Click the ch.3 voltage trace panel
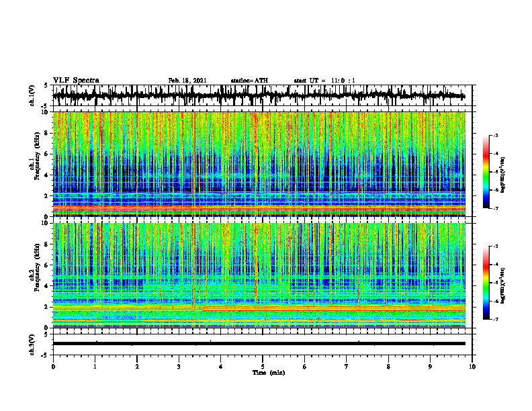Viewport: 532px width, 411px height. pos(262,345)
